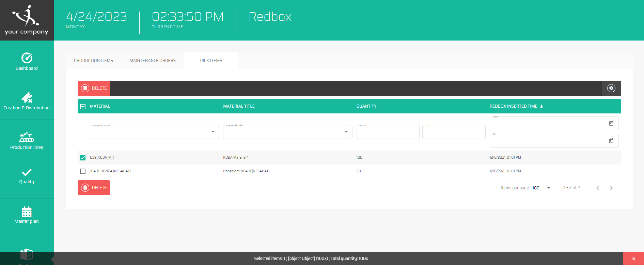Switch to the Maintenance Orders tab
The height and width of the screenshot is (265, 644).
click(152, 61)
